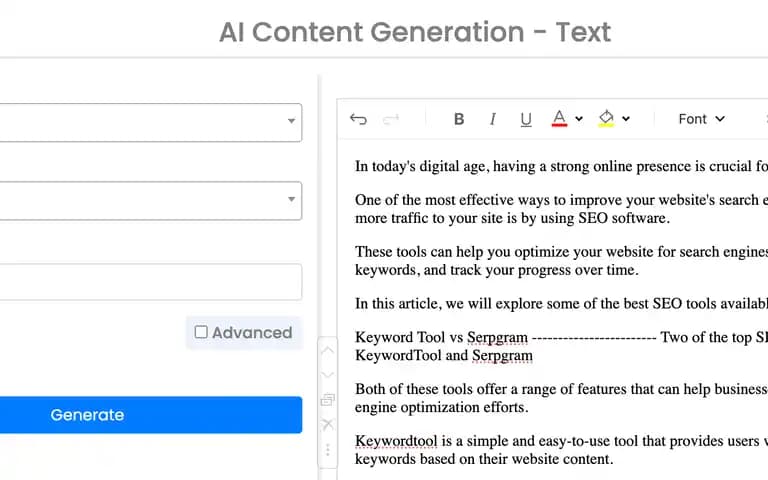
Task: Toggle underline formatting
Action: [x=526, y=120]
